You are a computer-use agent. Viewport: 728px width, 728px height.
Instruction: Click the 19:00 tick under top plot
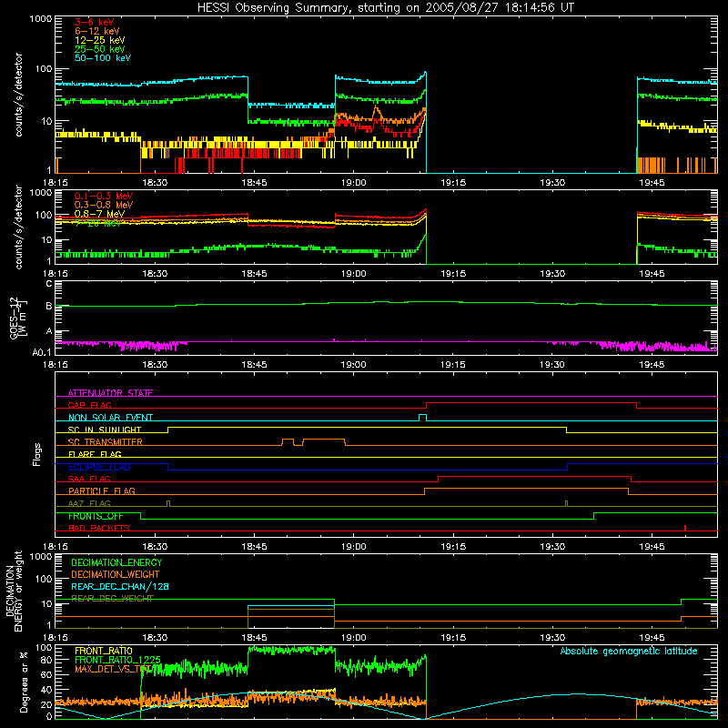354,183
